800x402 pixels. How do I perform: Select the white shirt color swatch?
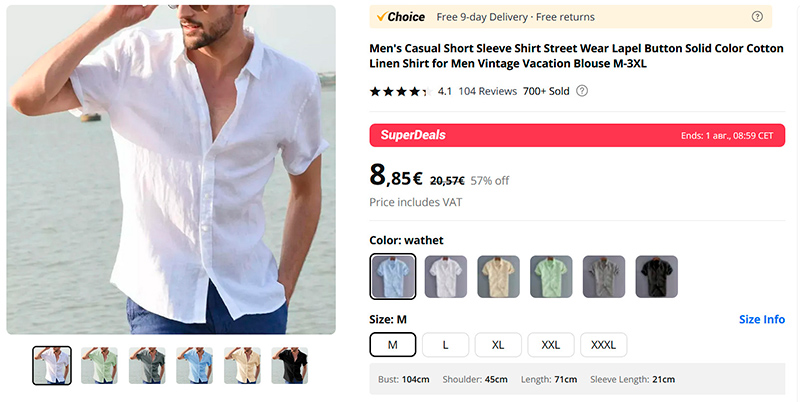pyautogui.click(x=446, y=276)
